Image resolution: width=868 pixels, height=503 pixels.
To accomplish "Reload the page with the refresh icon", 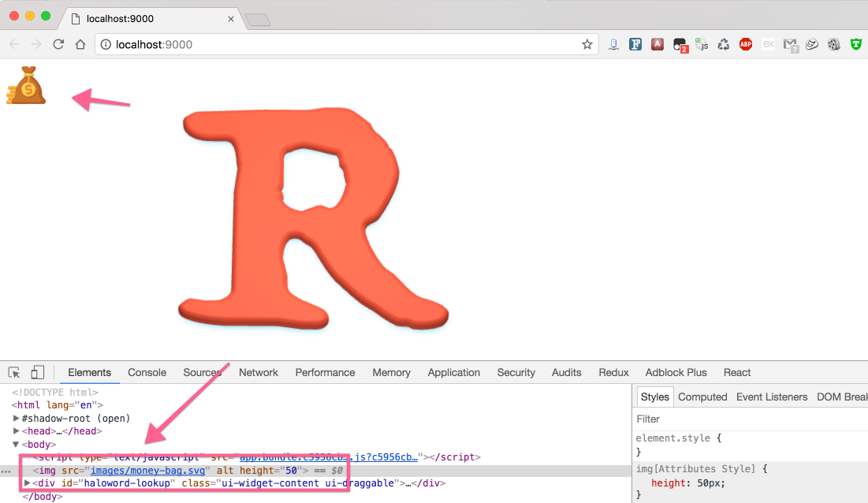I will click(58, 45).
